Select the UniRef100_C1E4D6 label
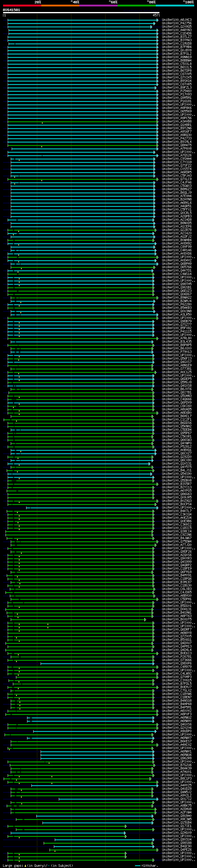 click(177, 33)
